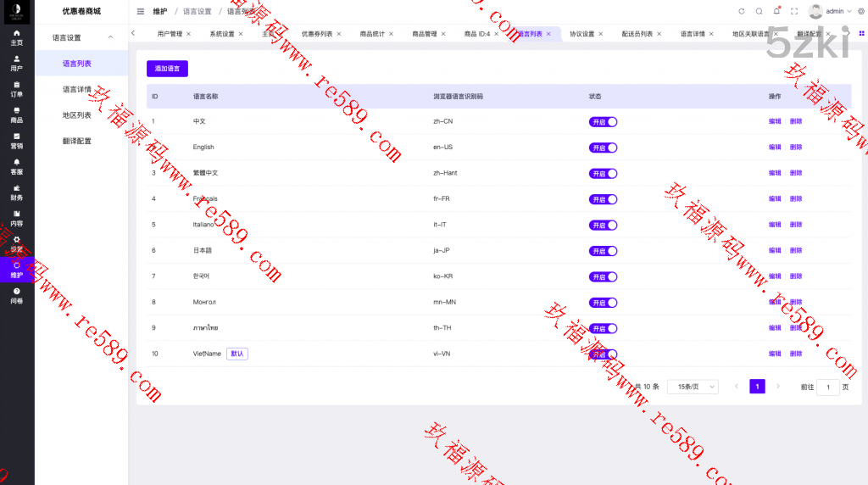Viewport: 868px width, 485px height.
Task: Toggle the status switch for fr-FR row
Action: coord(603,199)
